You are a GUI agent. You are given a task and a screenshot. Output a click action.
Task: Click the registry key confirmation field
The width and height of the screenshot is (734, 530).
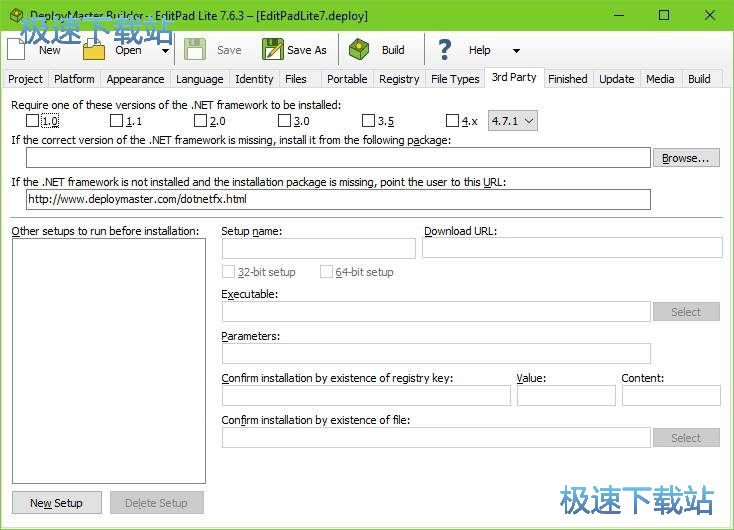click(367, 396)
